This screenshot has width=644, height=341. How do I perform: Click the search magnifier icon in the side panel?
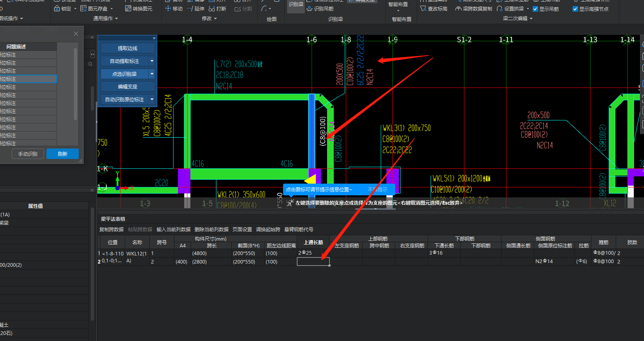90,64
